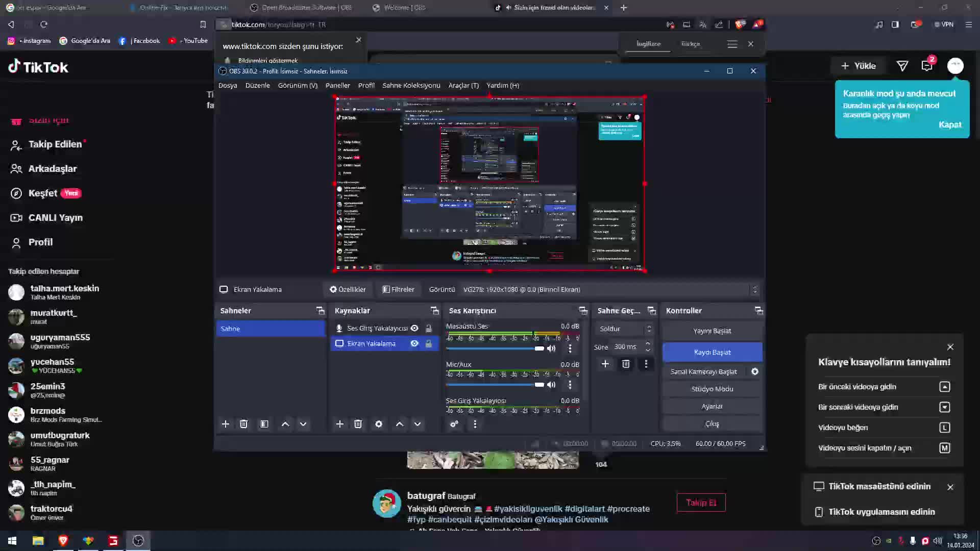The image size is (980, 551).
Task: Dismiss dark mode tooltip with Kapat
Action: (x=950, y=124)
